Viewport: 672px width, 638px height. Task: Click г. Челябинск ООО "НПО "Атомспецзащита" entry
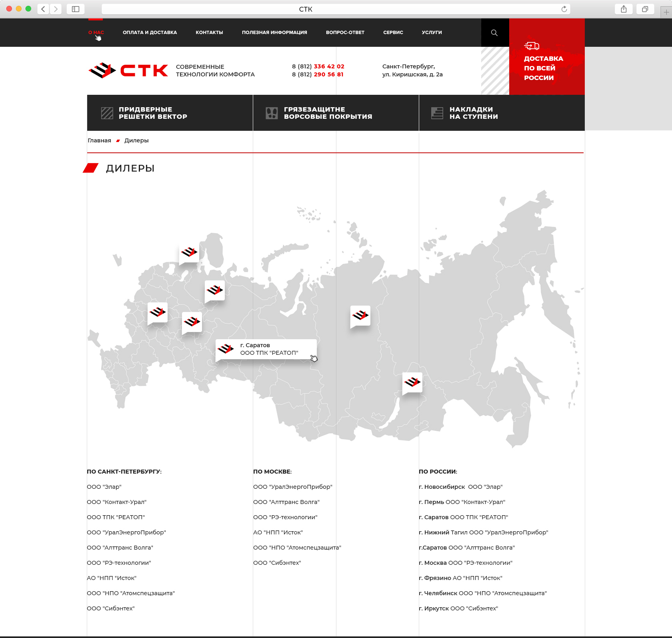[x=483, y=593]
